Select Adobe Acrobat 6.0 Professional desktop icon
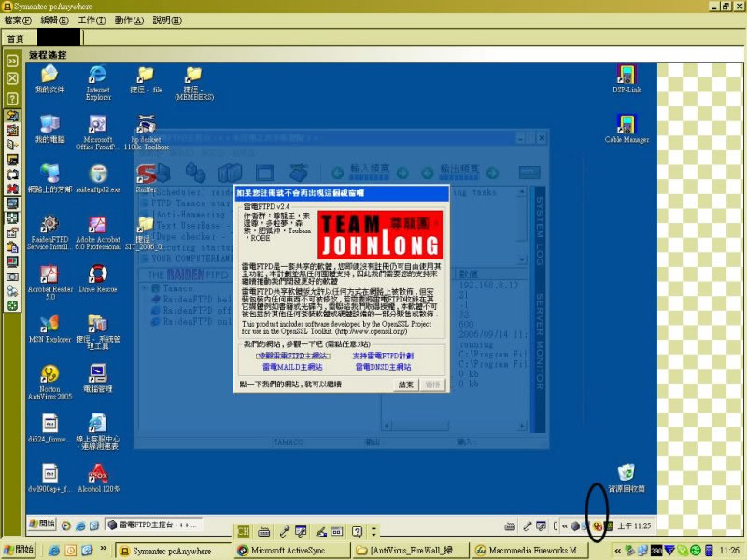This screenshot has height=560, width=747. pyautogui.click(x=98, y=232)
